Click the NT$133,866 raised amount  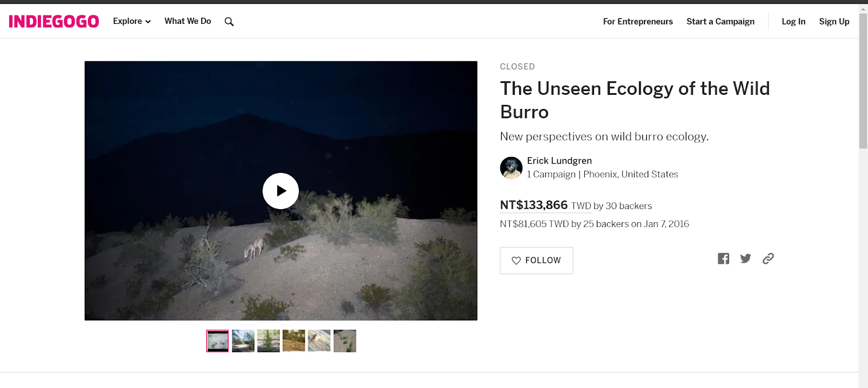534,205
